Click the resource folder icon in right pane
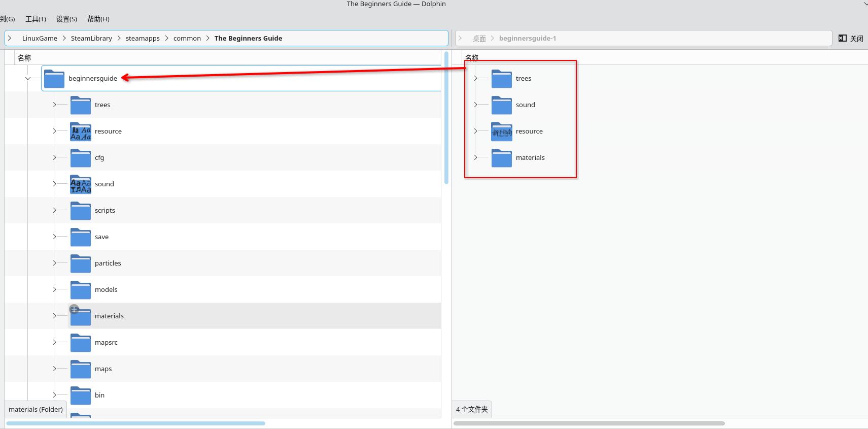Image resolution: width=868 pixels, height=429 pixels. (502, 131)
